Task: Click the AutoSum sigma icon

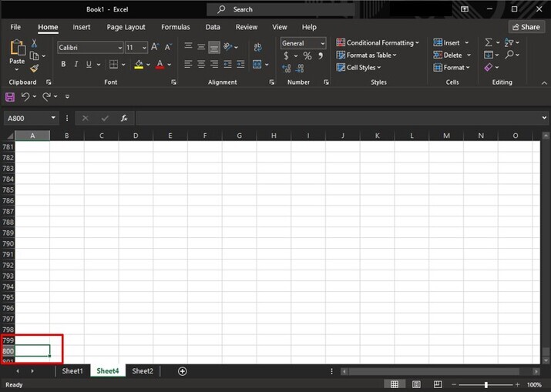Action: pyautogui.click(x=489, y=43)
